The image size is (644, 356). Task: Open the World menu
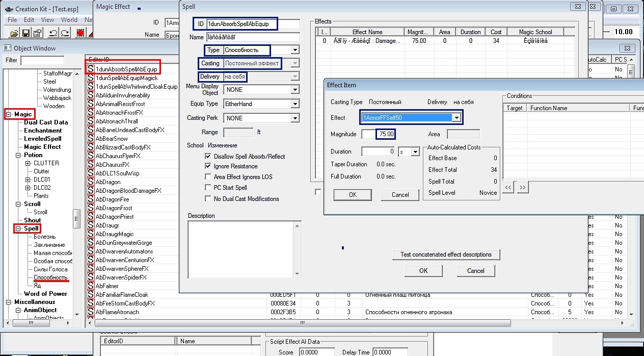69,20
